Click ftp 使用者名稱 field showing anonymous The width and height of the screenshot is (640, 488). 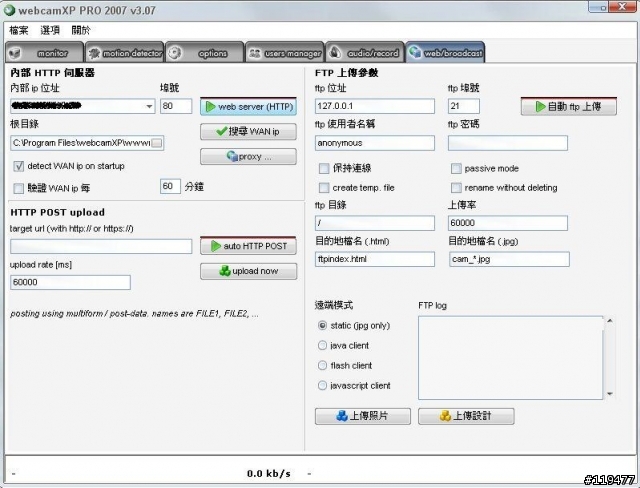point(375,143)
